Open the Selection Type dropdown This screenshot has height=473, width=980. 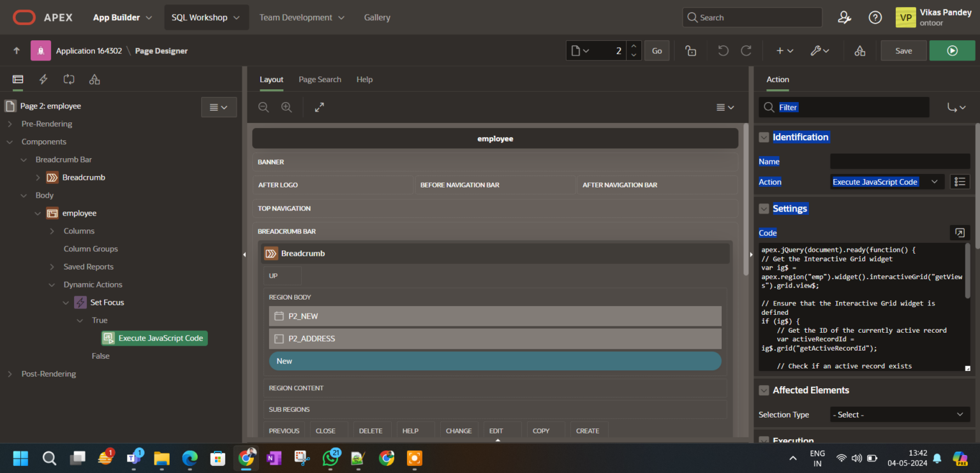pyautogui.click(x=900, y=414)
